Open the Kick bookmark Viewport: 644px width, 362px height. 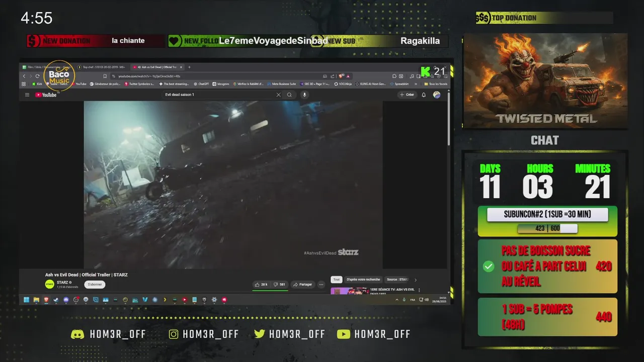38,84
